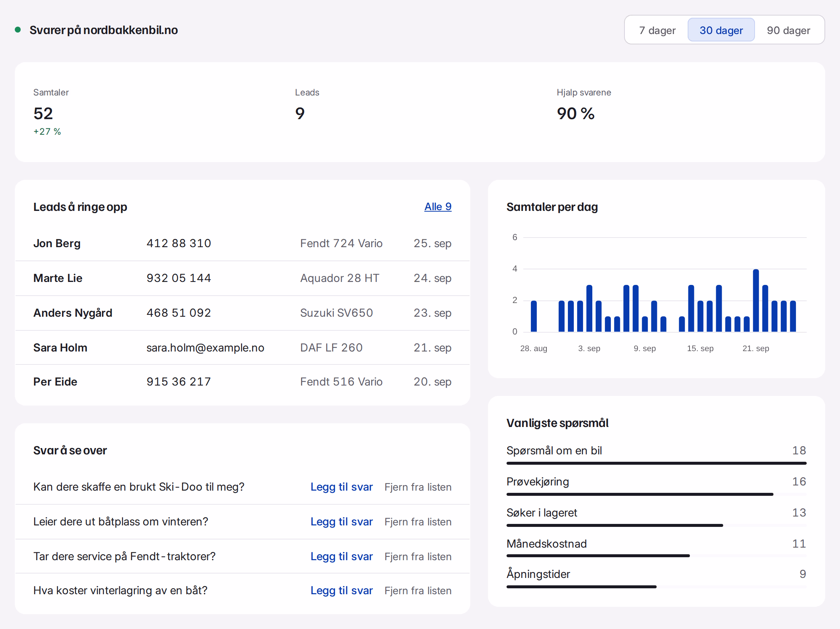Click the first chart bar above 28. aug
Image resolution: width=840 pixels, height=629 pixels.
(x=534, y=316)
